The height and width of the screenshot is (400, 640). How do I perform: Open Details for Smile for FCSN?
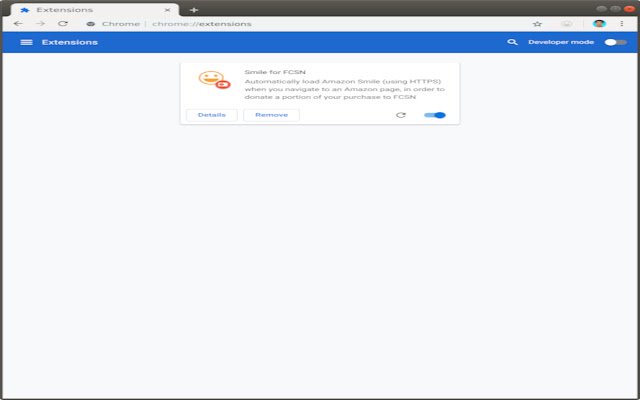click(212, 115)
